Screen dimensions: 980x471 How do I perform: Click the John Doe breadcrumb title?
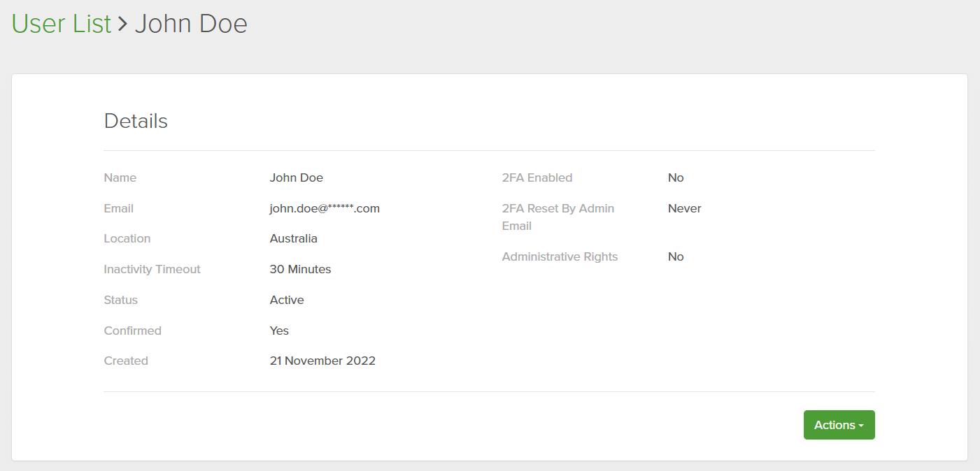[x=191, y=24]
